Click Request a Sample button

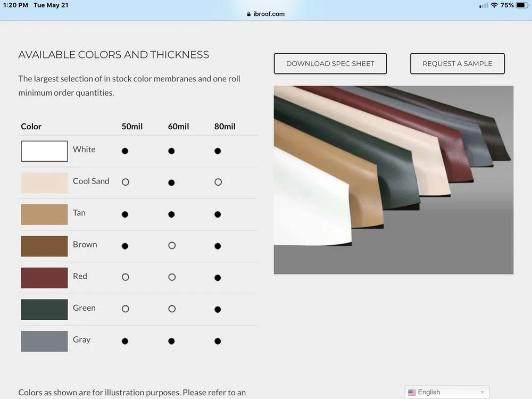[x=457, y=64]
